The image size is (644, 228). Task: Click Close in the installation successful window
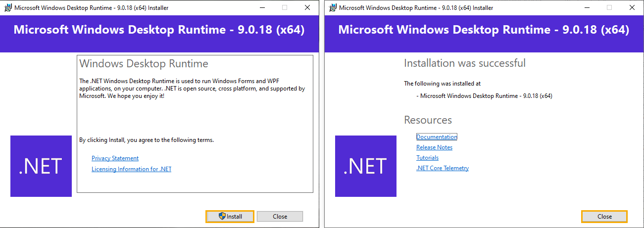coord(604,216)
